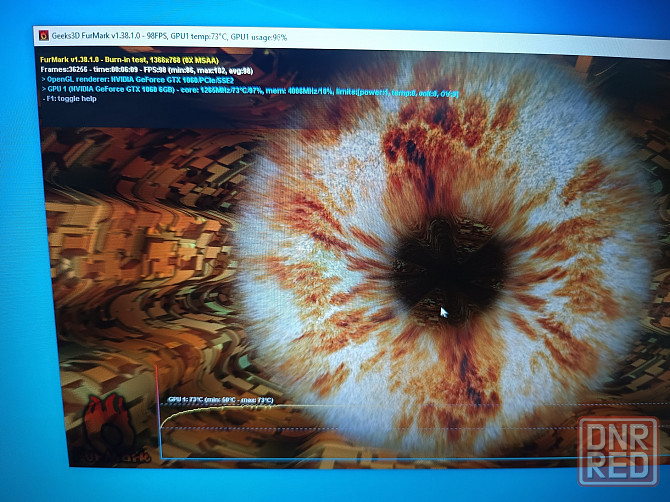Viewport: 670px width, 502px height.
Task: Click the FurMark flame logo in the corner
Action: 111,427
